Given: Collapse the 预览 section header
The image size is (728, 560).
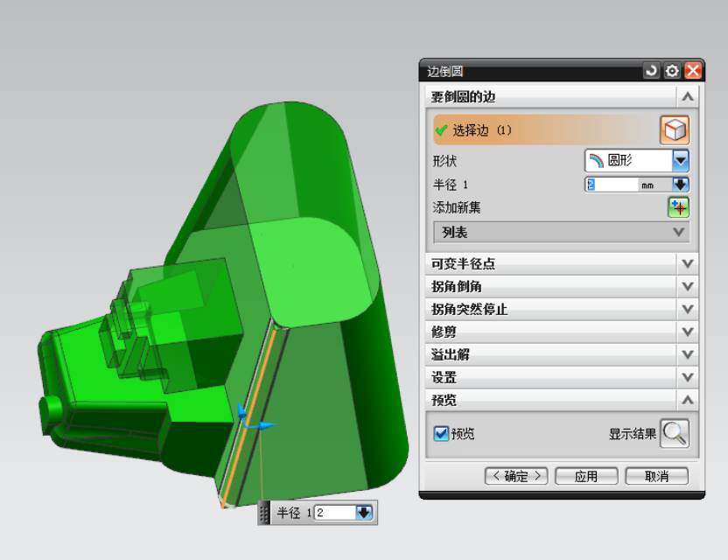Looking at the screenshot, I should [x=562, y=400].
